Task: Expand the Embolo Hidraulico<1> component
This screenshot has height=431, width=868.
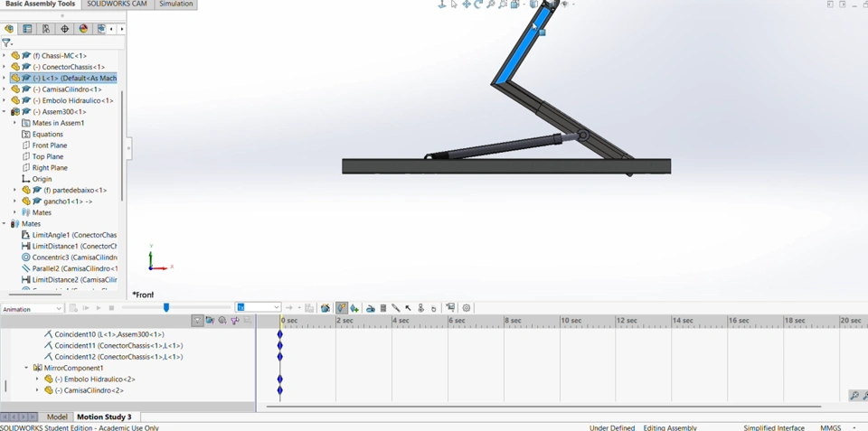Action: click(5, 100)
